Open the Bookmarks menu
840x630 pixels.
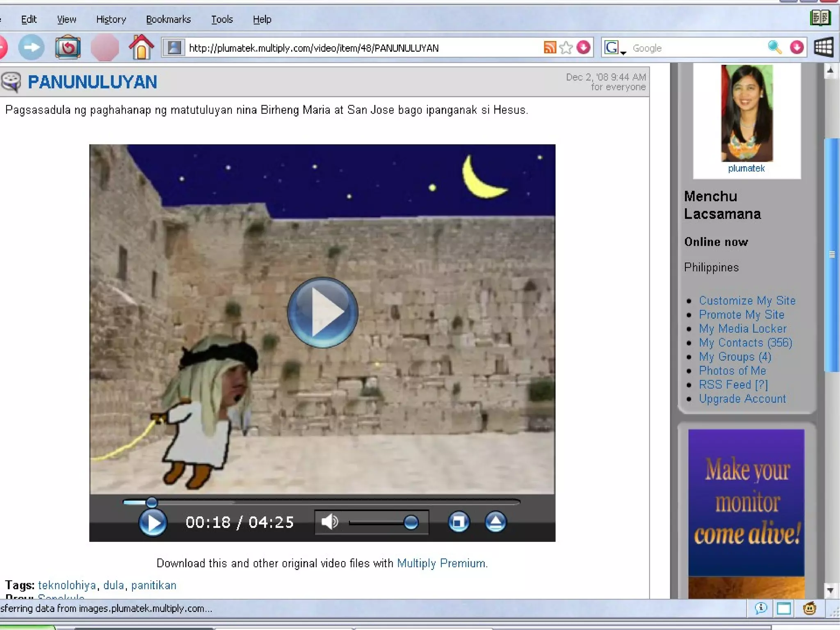click(168, 19)
